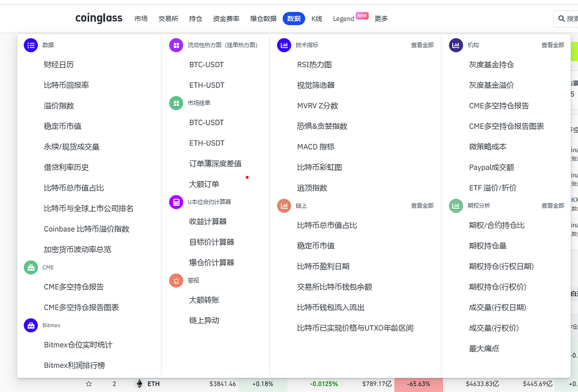
Task: Click the 机构 institution building icon
Action: point(456,45)
